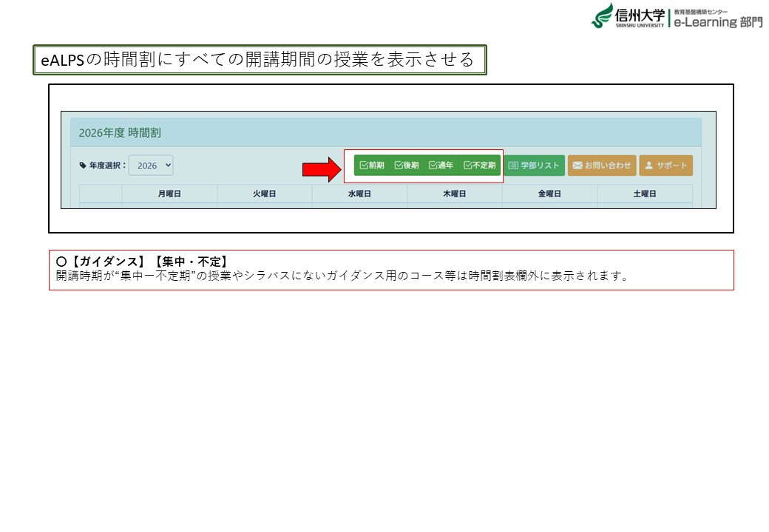Click the 【ガイダンス】【集中・不定】 note heading

[142, 262]
